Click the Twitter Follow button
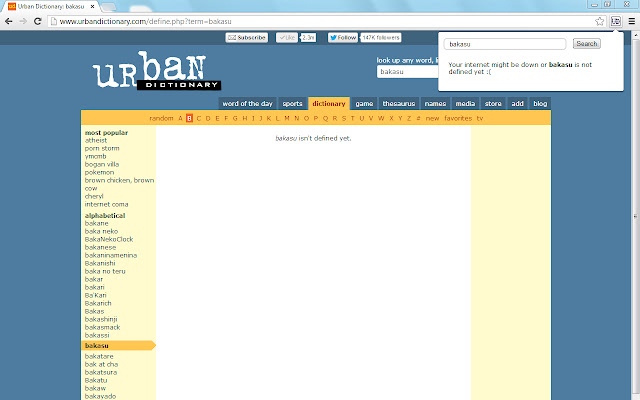This screenshot has height=400, width=640. click(x=343, y=38)
